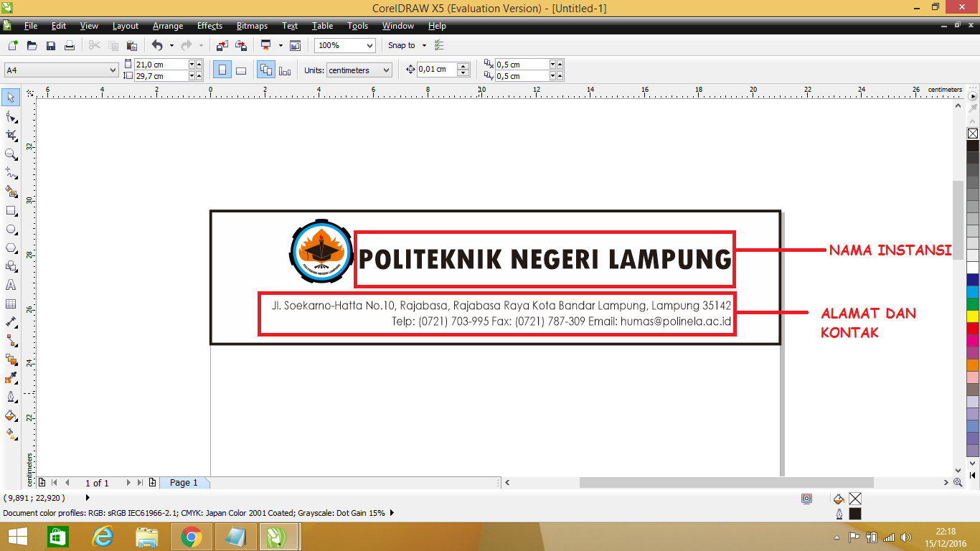Click the Export icon
The image size is (980, 551).
pos(241,45)
